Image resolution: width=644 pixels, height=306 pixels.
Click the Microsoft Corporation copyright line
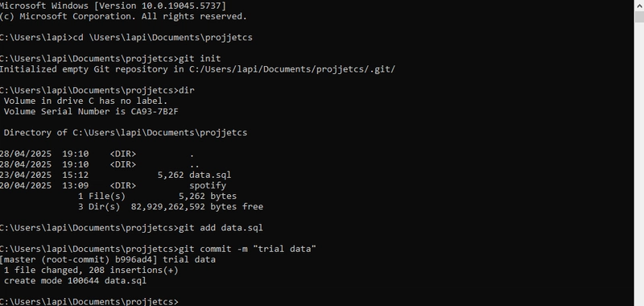(123, 16)
